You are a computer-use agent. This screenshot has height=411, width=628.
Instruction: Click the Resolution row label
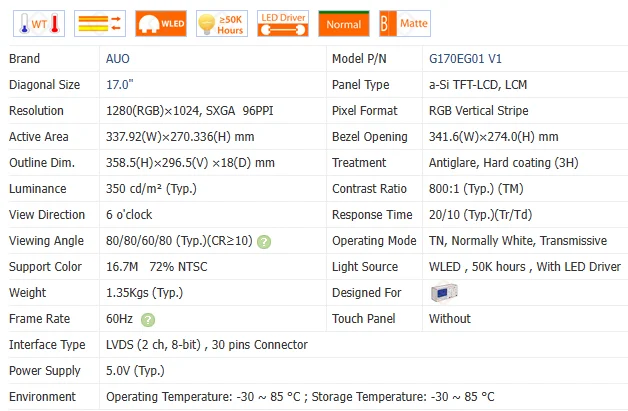click(36, 111)
